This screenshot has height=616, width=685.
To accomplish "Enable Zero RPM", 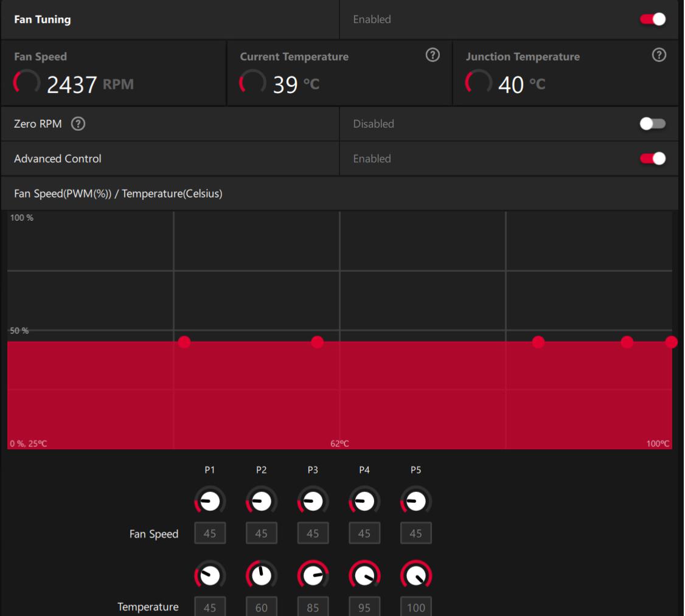I will tap(652, 123).
